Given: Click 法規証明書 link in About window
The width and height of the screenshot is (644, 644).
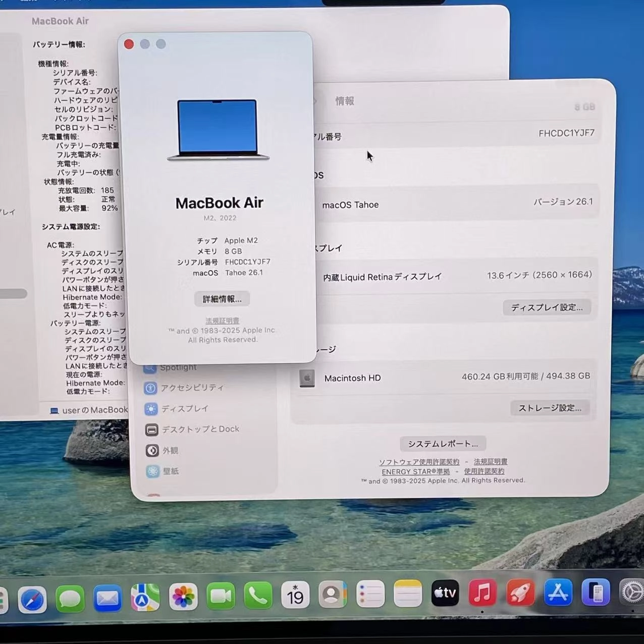Looking at the screenshot, I should [x=222, y=320].
